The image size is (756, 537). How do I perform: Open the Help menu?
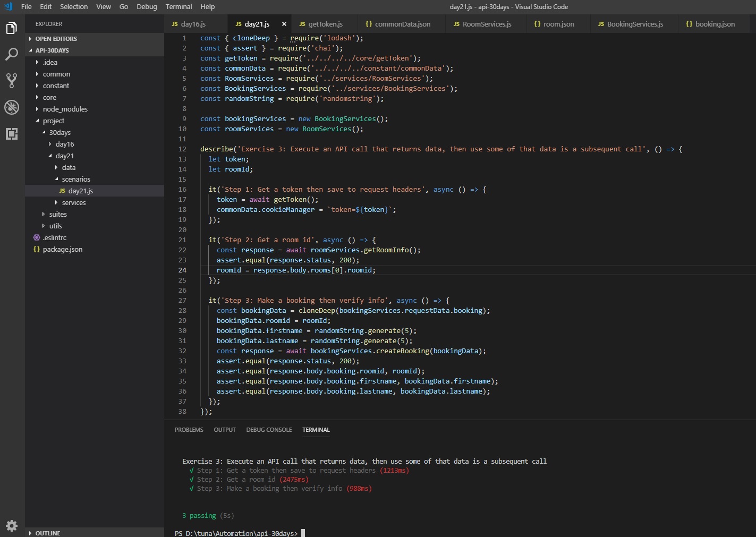point(208,6)
